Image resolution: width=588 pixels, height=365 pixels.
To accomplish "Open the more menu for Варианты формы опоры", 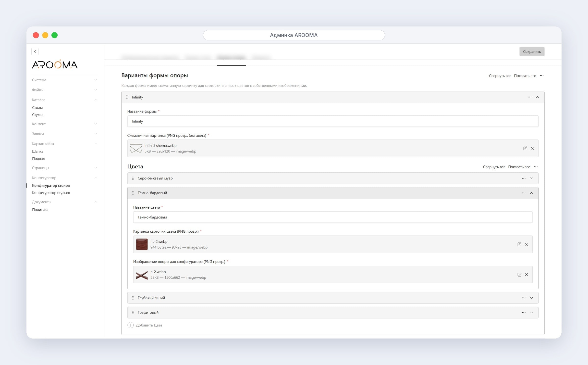I will pos(542,76).
